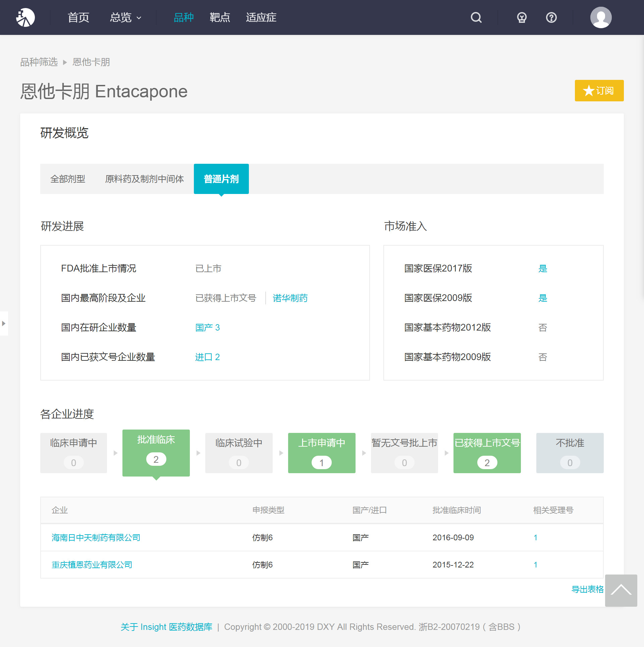Click the notification bell icon
The height and width of the screenshot is (647, 644).
(521, 17)
